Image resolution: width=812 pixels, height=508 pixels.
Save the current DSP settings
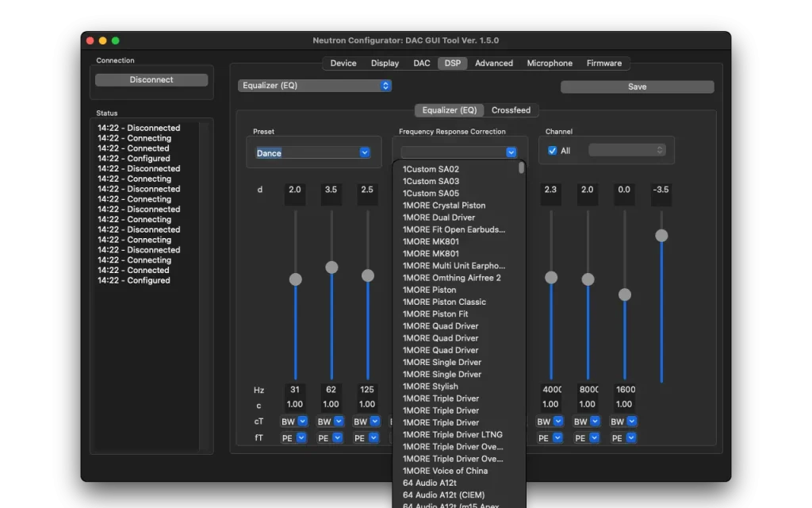point(637,87)
